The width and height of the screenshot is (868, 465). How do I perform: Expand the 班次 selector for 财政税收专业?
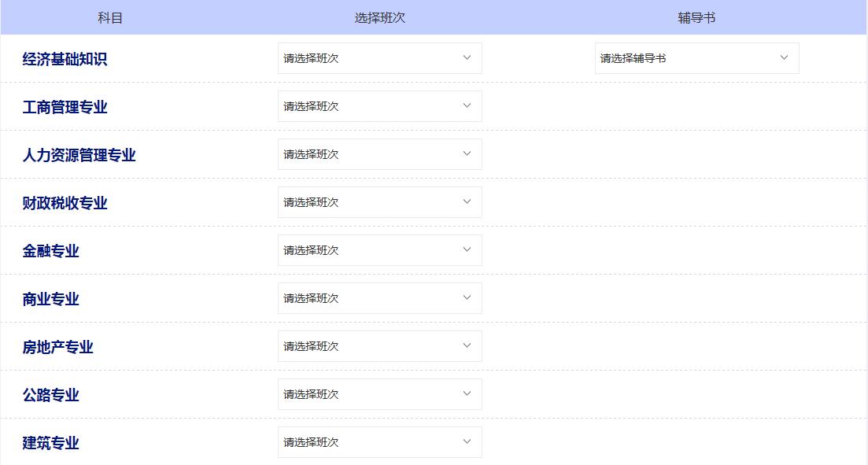pos(380,201)
